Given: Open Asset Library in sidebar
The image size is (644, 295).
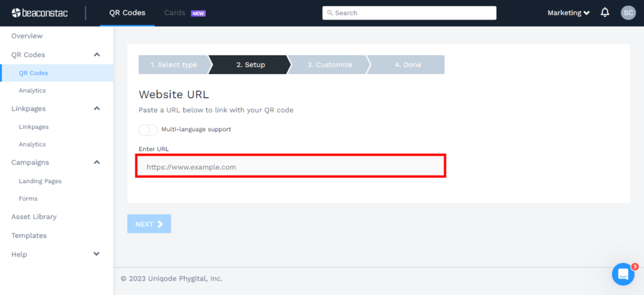Looking at the screenshot, I should click(34, 216).
